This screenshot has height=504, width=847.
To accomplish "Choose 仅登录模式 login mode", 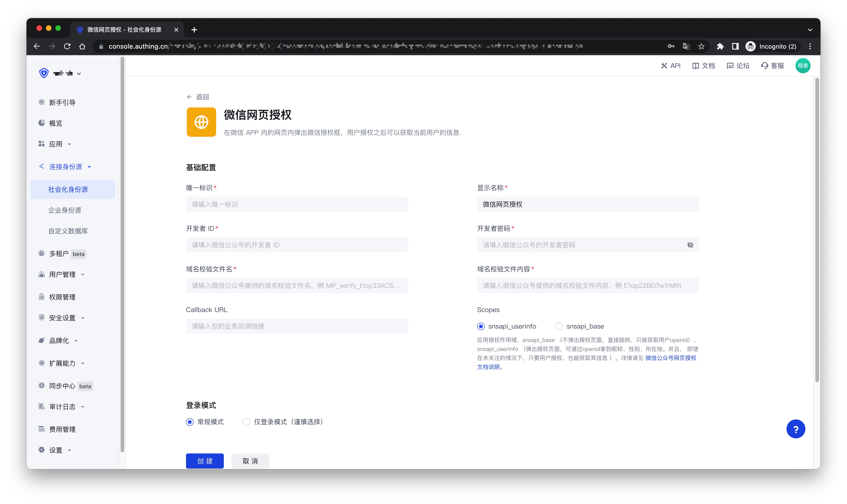I will 246,422.
